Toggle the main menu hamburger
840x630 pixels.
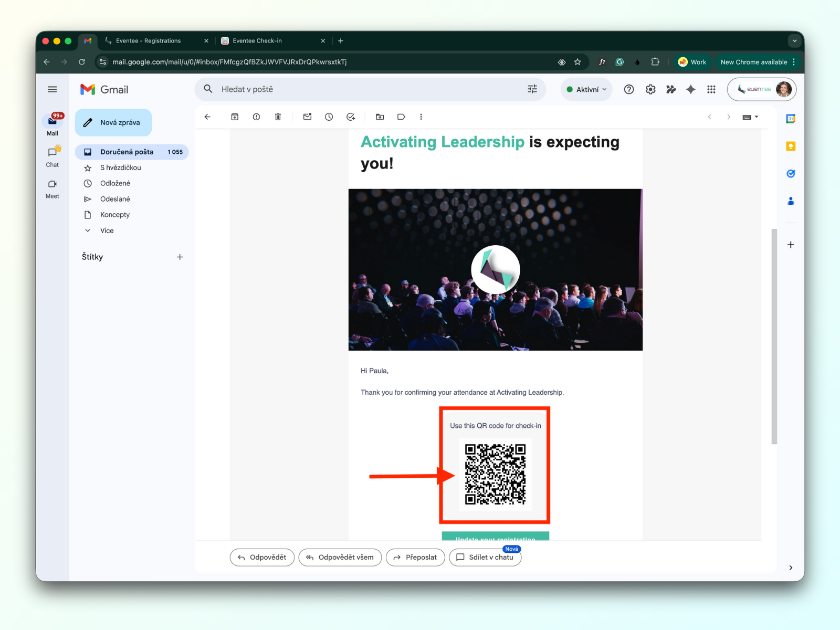(52, 89)
